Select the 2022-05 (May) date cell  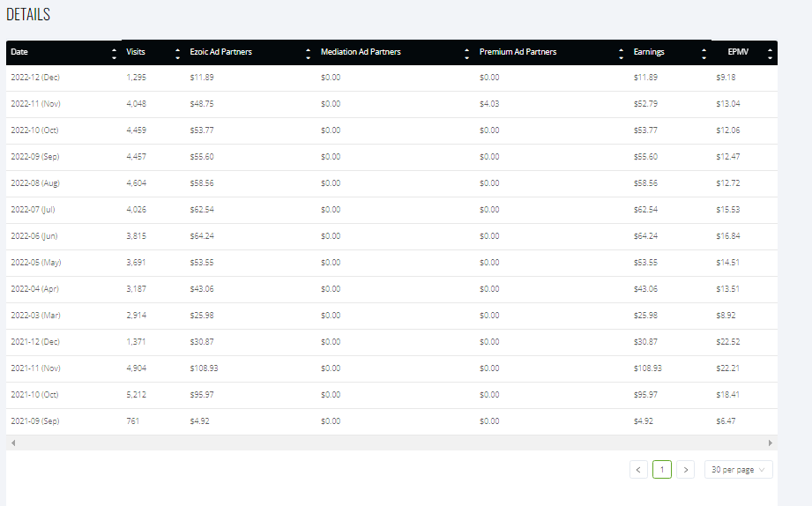[36, 262]
